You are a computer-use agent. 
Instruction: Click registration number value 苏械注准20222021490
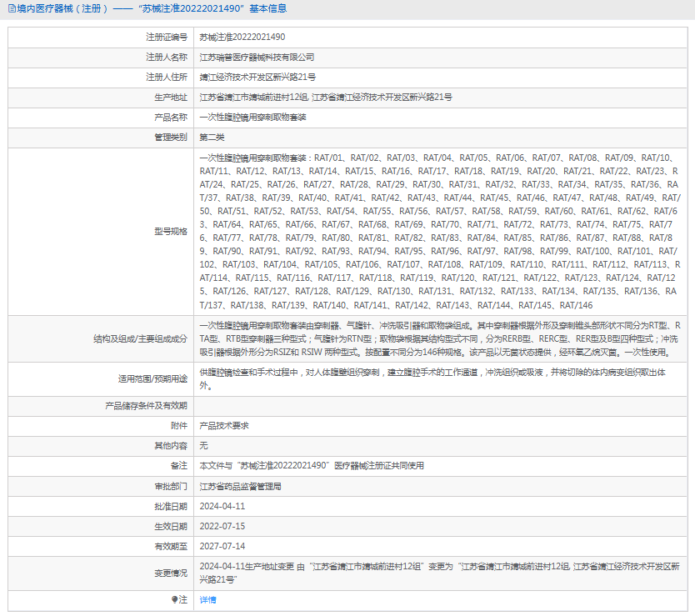point(242,38)
